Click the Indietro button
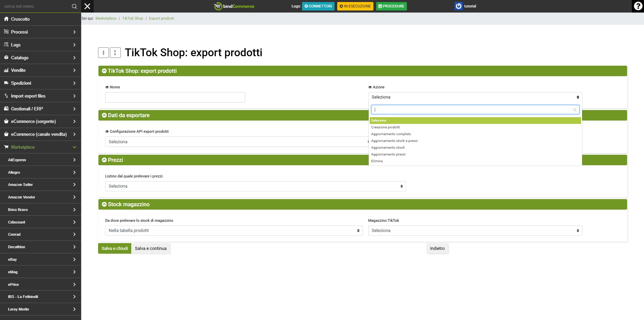The width and height of the screenshot is (644, 320). click(437, 249)
